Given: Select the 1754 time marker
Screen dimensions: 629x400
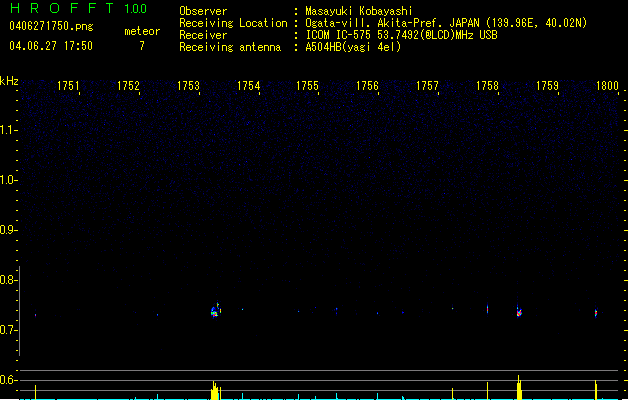Looking at the screenshot, I should click(248, 87).
